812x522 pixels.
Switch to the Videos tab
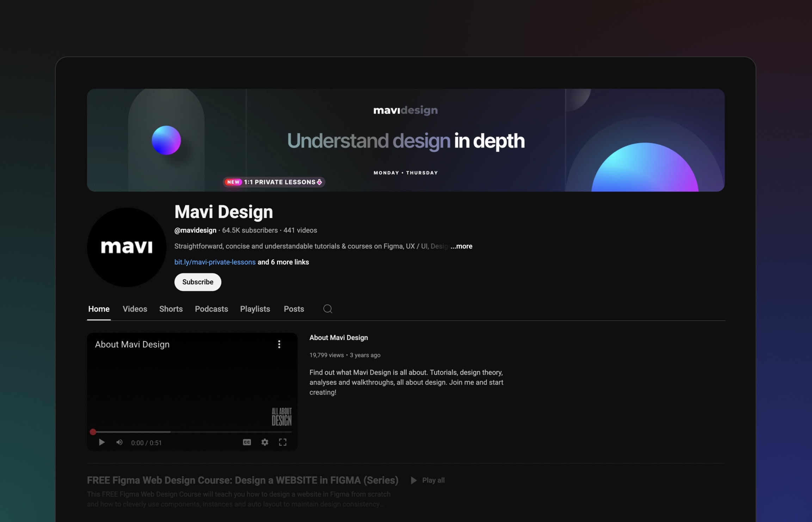pos(135,309)
